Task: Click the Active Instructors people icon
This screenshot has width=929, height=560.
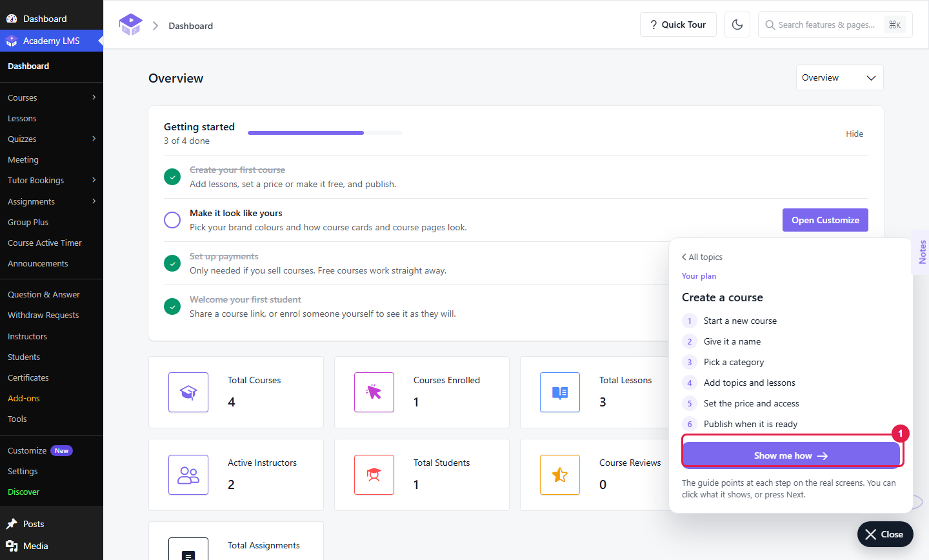Action: (188, 475)
